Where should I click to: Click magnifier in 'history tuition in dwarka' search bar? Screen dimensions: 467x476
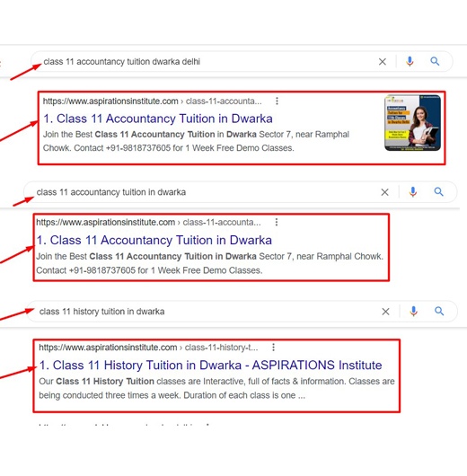coord(439,311)
